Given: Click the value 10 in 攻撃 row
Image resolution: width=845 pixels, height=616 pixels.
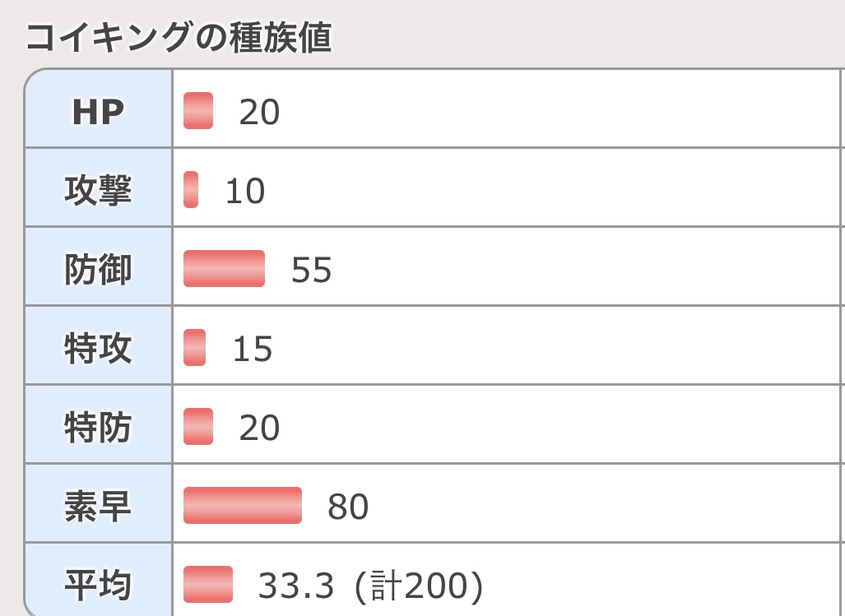Looking at the screenshot, I should click(245, 191).
